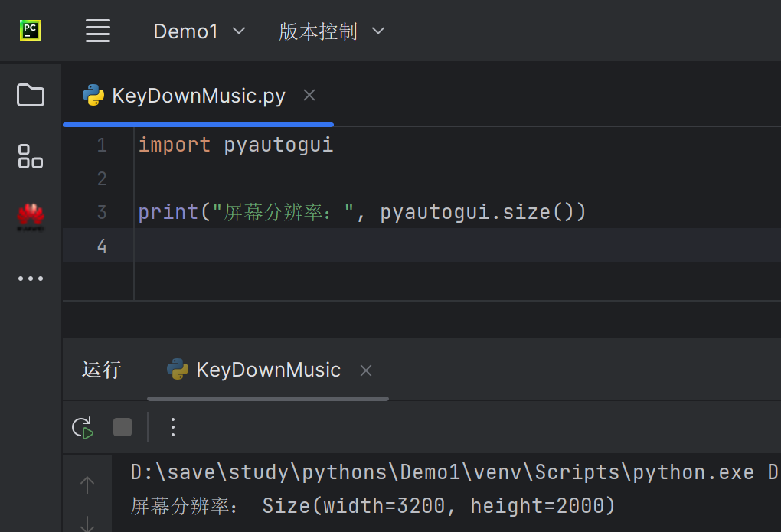The image size is (781, 532).
Task: Open the main hamburger menu
Action: point(98,31)
